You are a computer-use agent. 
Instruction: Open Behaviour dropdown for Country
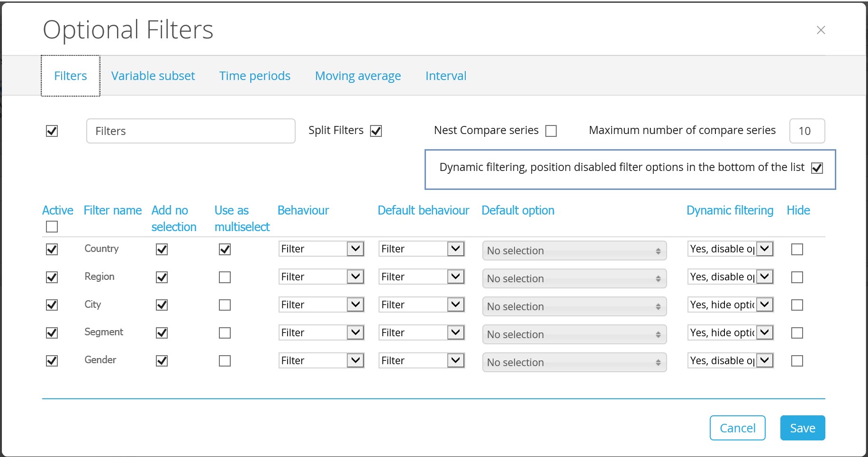coord(321,249)
